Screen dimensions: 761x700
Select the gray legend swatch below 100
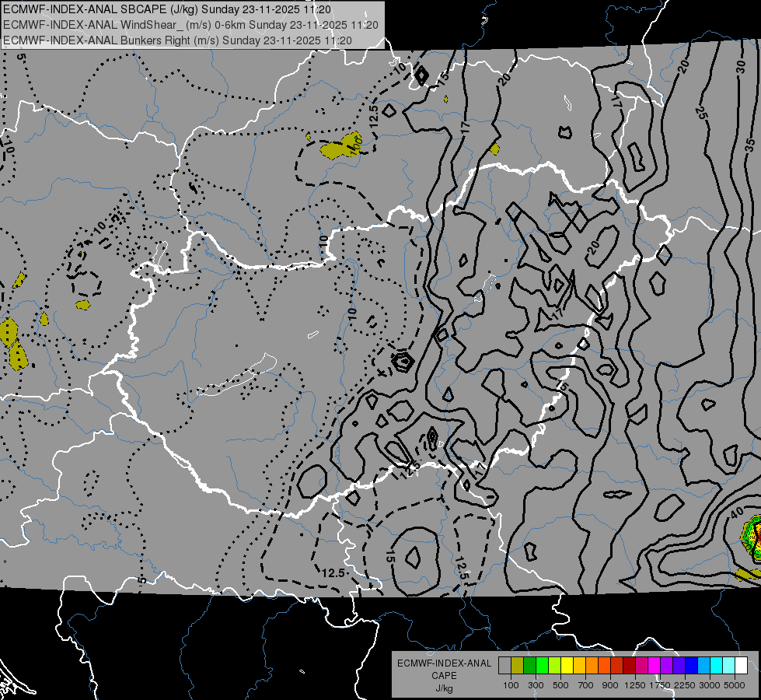click(504, 666)
